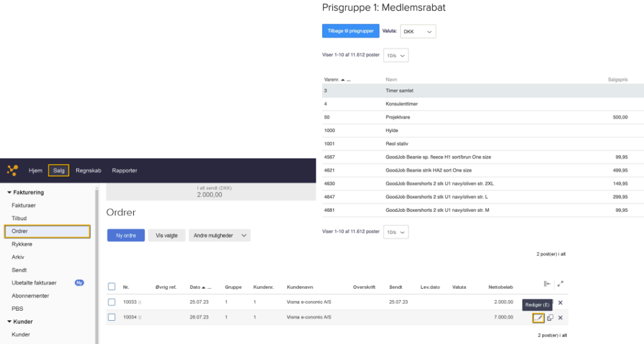Tick the checkbox for order 10033
644x344 pixels.
click(111, 302)
